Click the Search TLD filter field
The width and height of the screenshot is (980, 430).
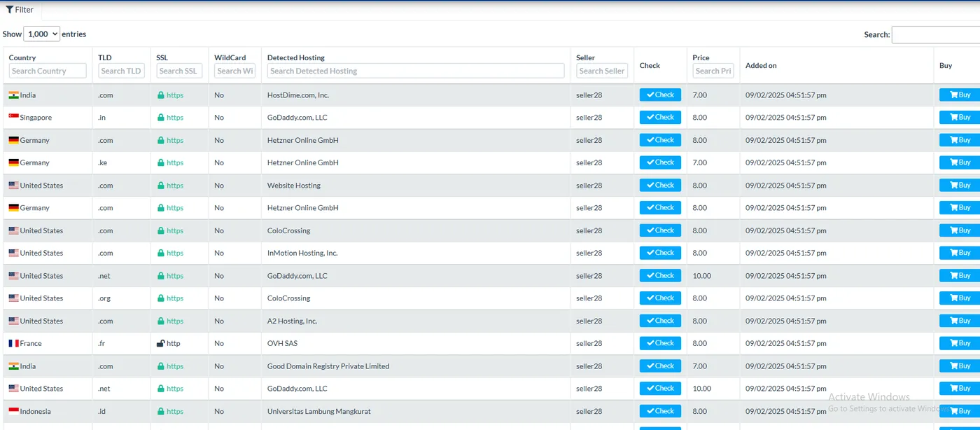tap(121, 71)
